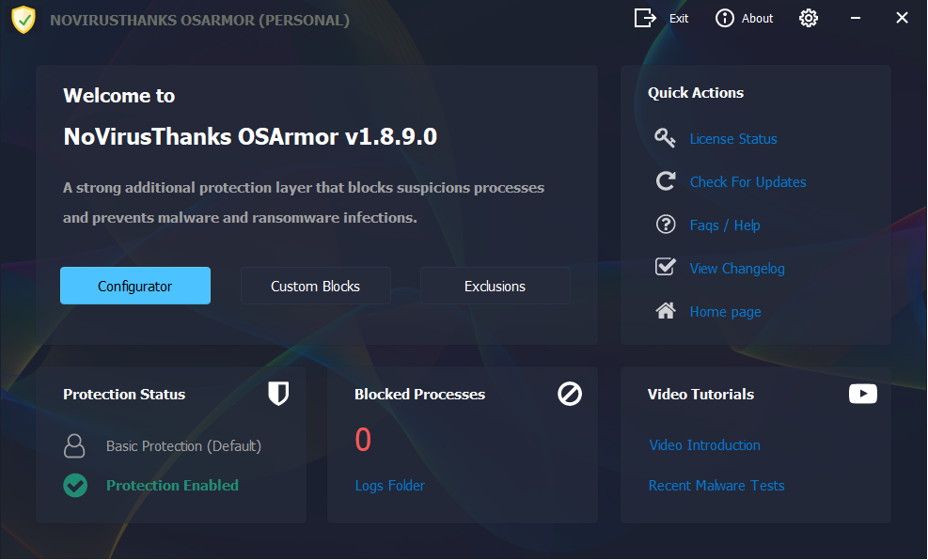Click the NoVirusThanks OSArmor v1.8.9.0 title
Image resolution: width=928 pixels, height=560 pixels.
(x=250, y=136)
